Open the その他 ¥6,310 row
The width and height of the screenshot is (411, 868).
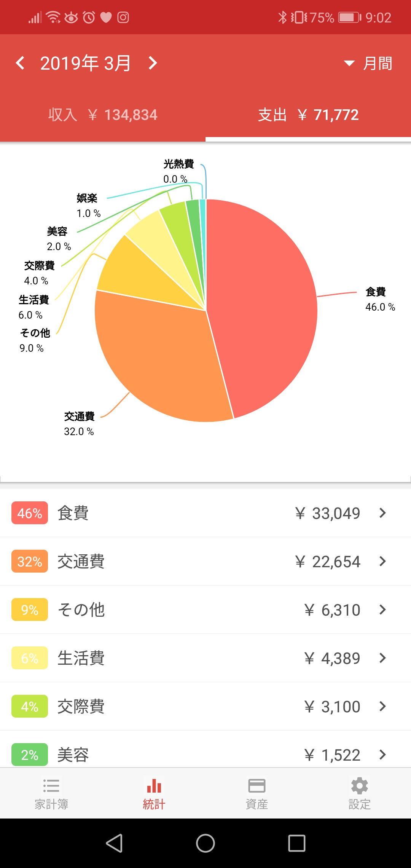coord(205,610)
